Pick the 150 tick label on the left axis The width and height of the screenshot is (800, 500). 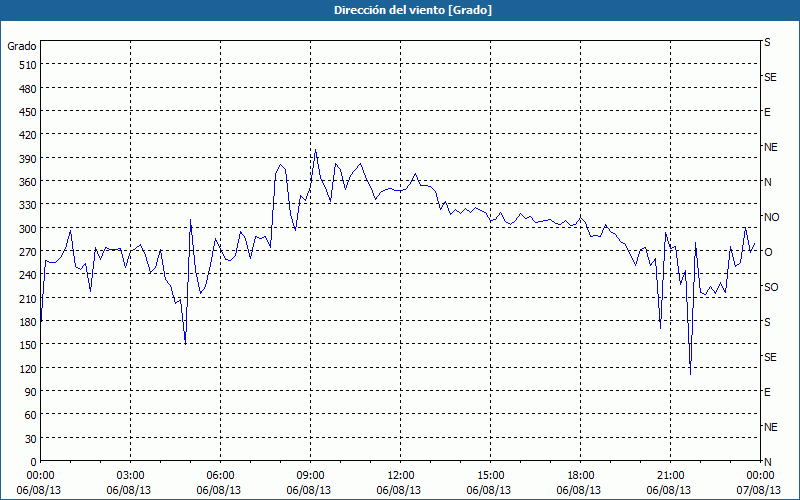(29, 345)
